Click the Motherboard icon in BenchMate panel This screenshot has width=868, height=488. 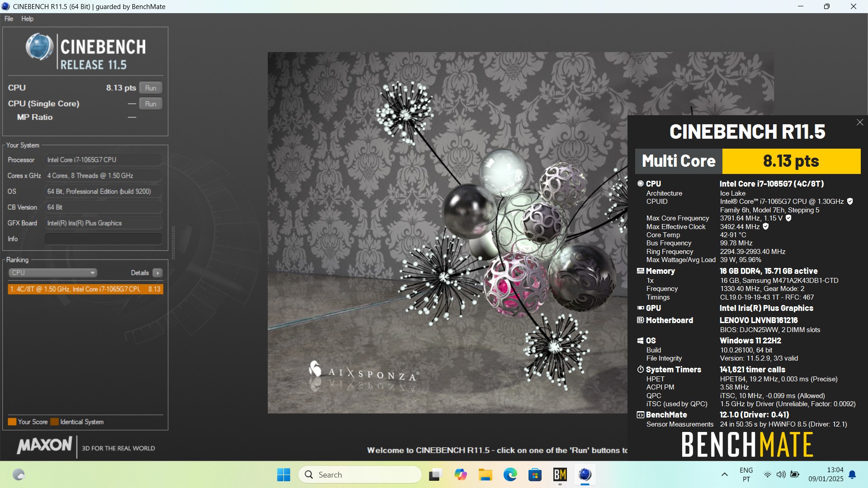tap(640, 320)
